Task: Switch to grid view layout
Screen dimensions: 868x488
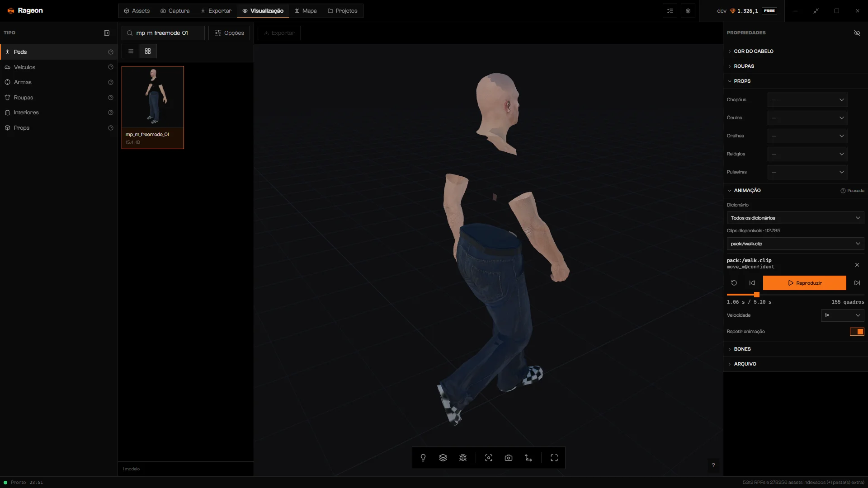Action: (x=148, y=51)
